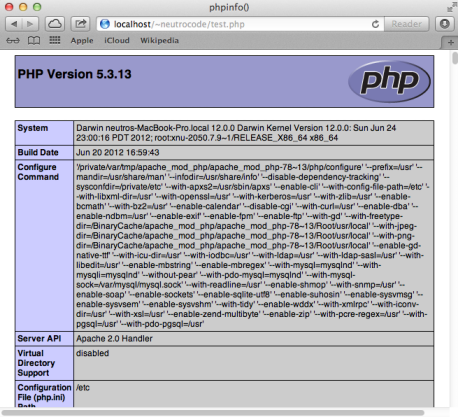Screen dimensions: 458x417
Task: Click the horizontal scrollbar at the bottom
Action: click(x=213, y=413)
